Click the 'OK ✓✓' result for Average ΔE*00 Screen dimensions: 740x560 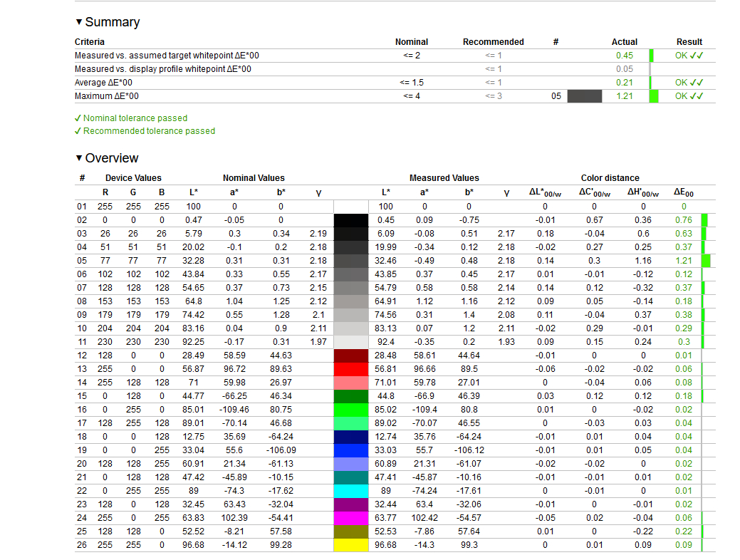pos(689,83)
